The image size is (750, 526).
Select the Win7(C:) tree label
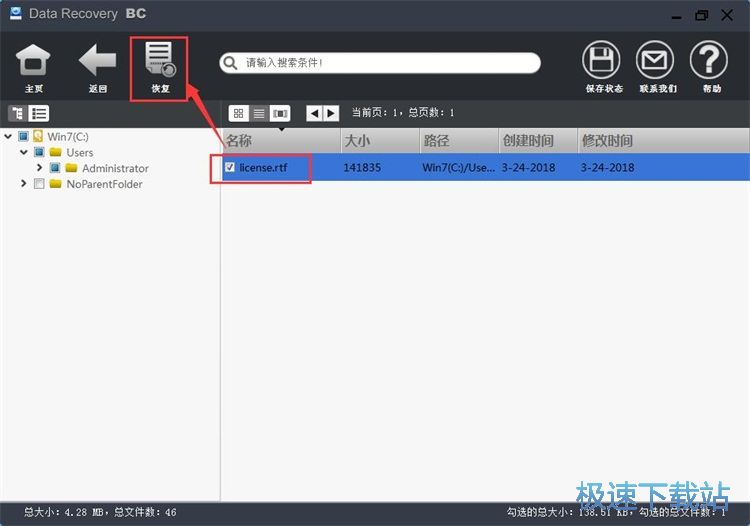click(x=68, y=137)
